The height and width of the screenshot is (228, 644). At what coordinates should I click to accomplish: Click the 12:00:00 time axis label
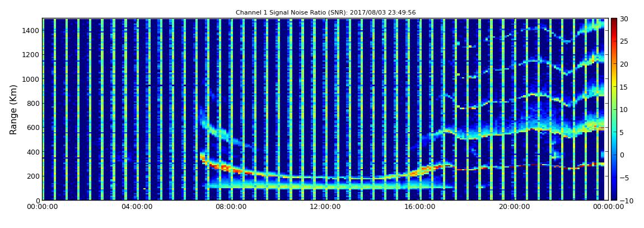tap(324, 207)
